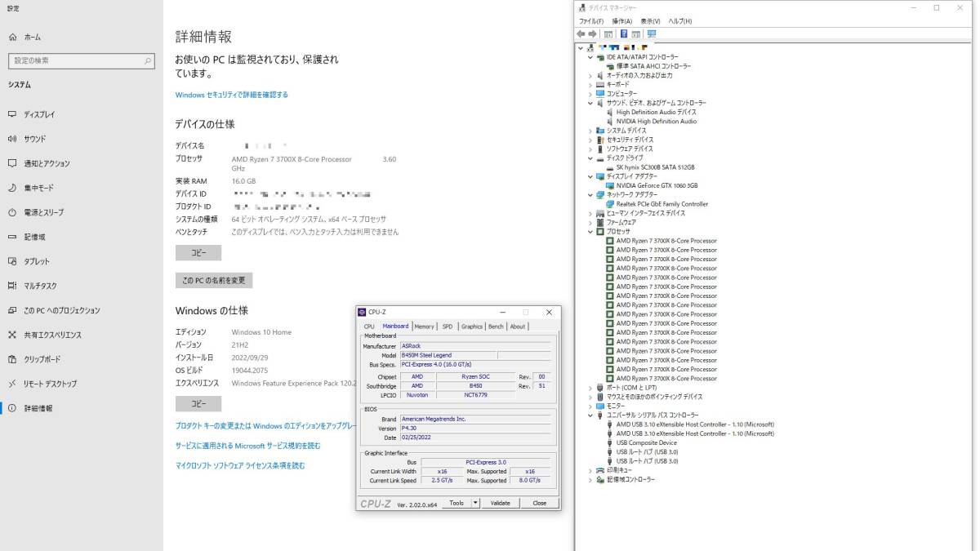Image resolution: width=980 pixels, height=551 pixels.
Task: Open the ファイル(F) menu in Device Manager
Action: [591, 21]
